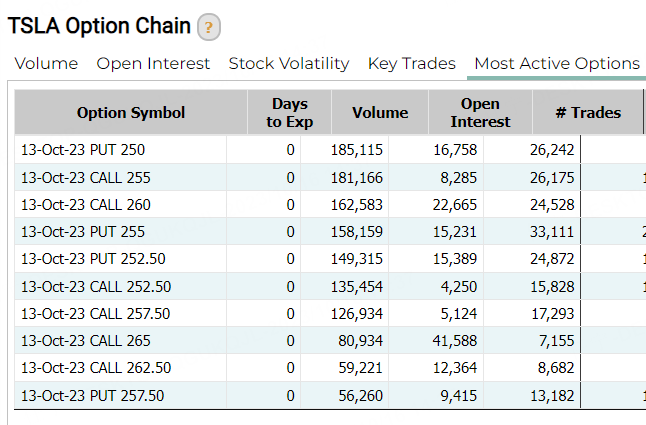
Task: Select the 13-Oct-23 CALL 262.50 symbol
Action: (96, 367)
